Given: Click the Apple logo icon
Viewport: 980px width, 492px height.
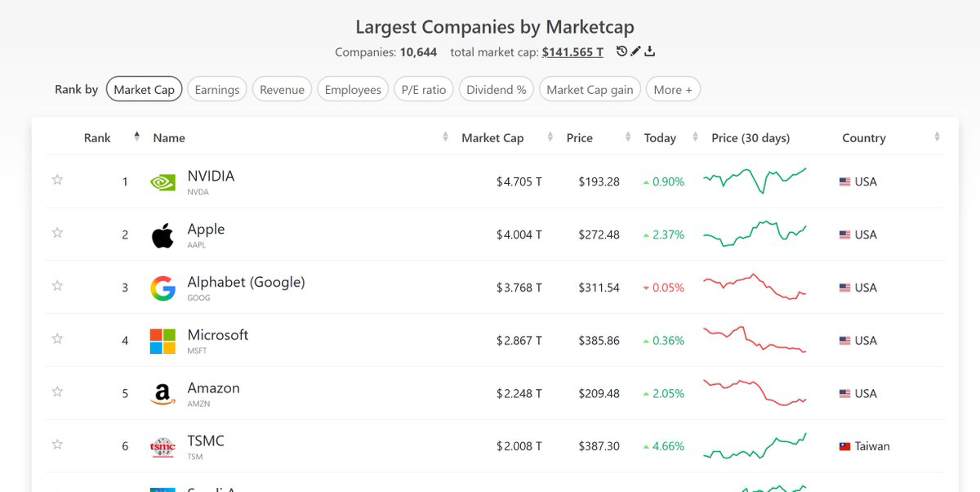Looking at the screenshot, I should point(163,235).
